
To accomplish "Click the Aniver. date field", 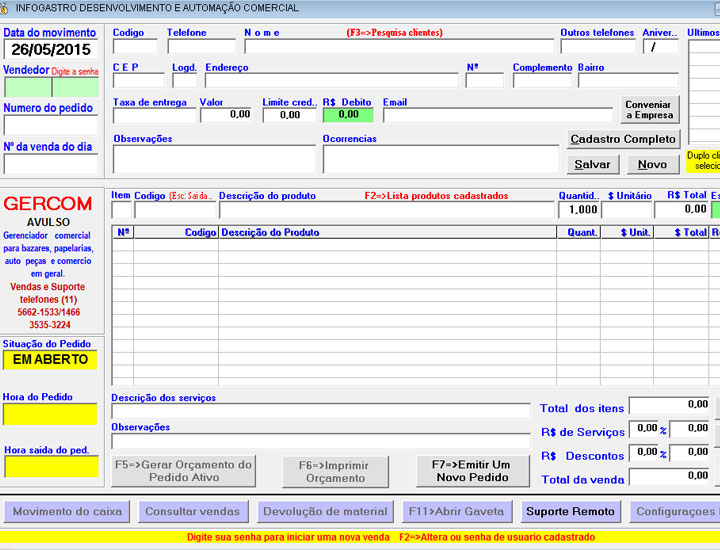I will click(661, 47).
